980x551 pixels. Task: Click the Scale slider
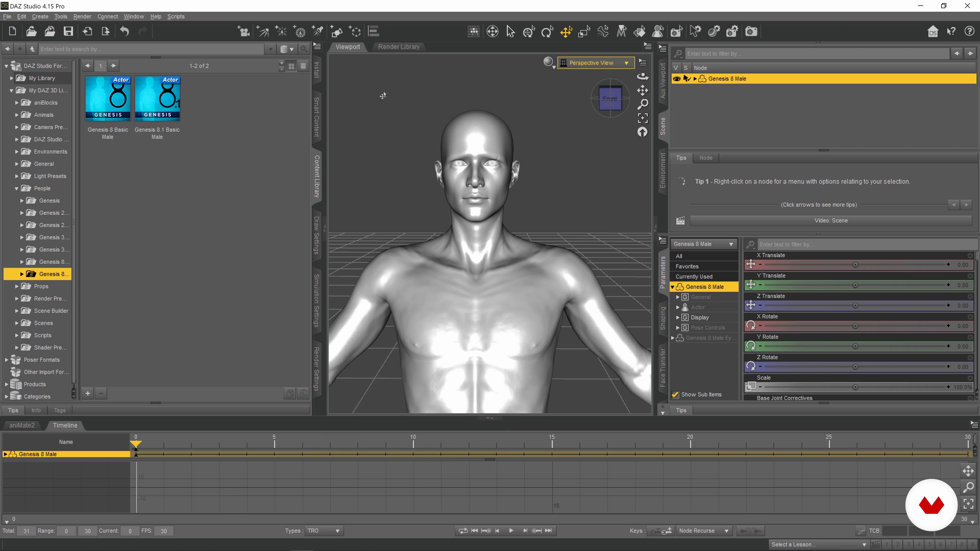pos(855,387)
